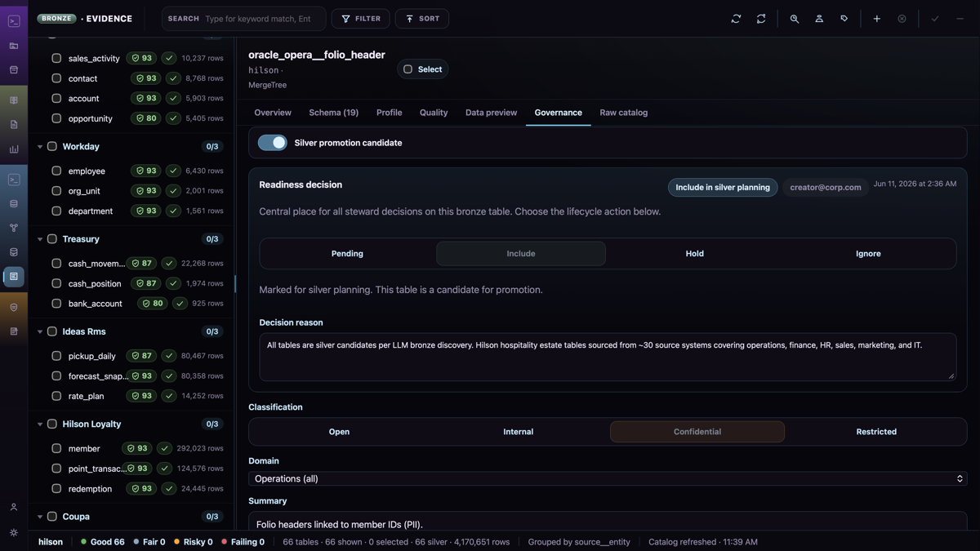The image size is (980, 551).
Task: Collapse the Coupa group
Action: [40, 517]
